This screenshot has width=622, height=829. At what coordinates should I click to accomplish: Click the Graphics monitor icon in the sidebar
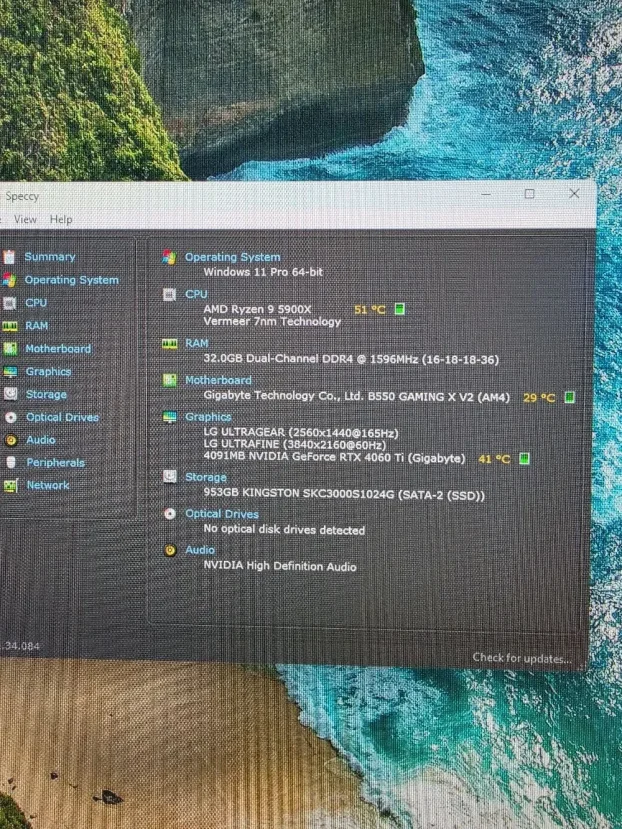[10, 372]
